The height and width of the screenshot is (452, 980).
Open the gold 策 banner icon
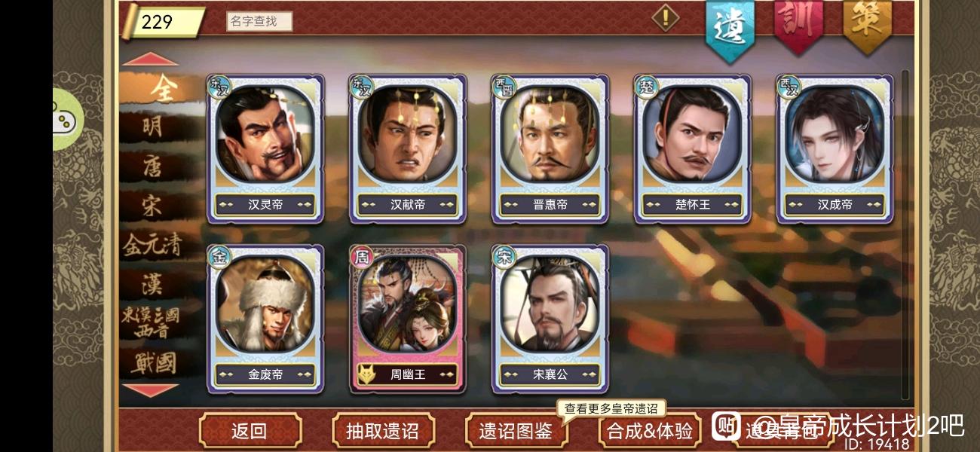click(867, 24)
